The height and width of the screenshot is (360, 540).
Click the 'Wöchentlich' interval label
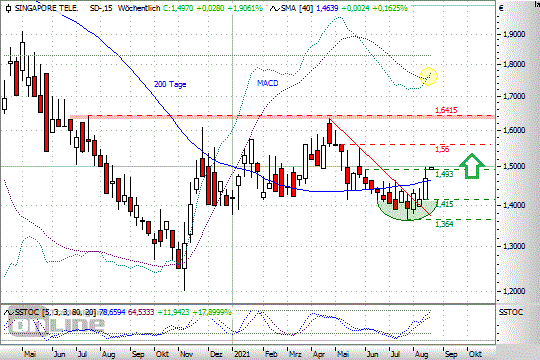pos(139,8)
